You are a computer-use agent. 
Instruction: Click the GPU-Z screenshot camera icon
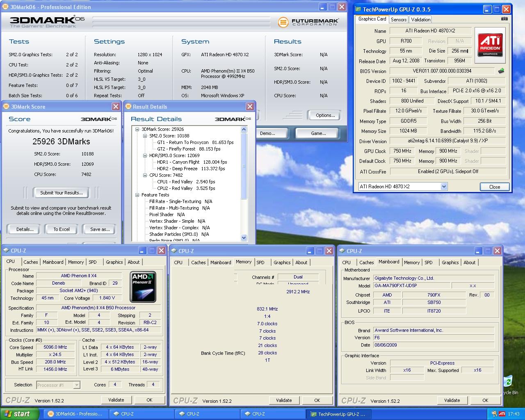504,19
